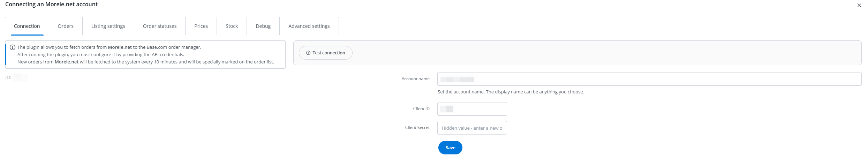Image resolution: width=868 pixels, height=168 pixels.
Task: Switch to the Debug tab
Action: tap(263, 26)
